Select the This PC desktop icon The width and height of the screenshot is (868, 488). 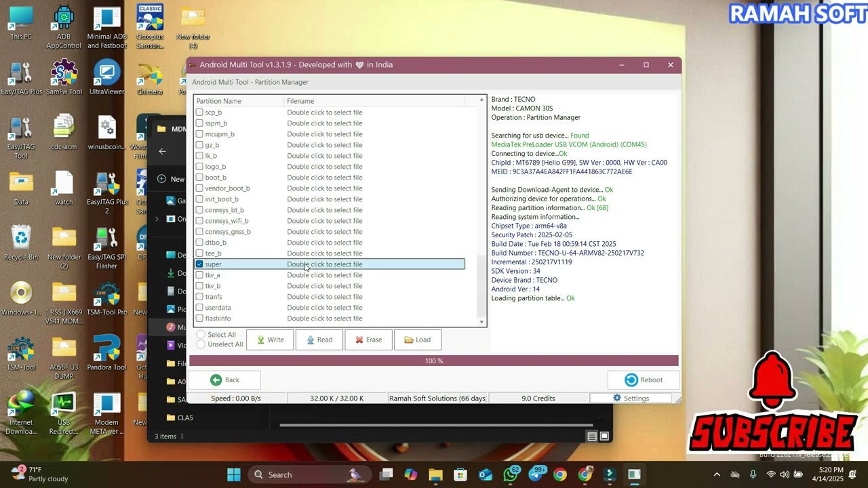pos(21,23)
